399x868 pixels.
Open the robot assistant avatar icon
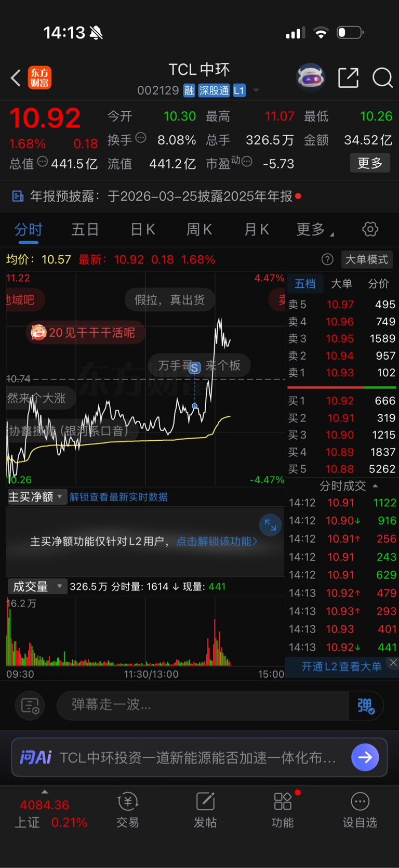pos(311,78)
